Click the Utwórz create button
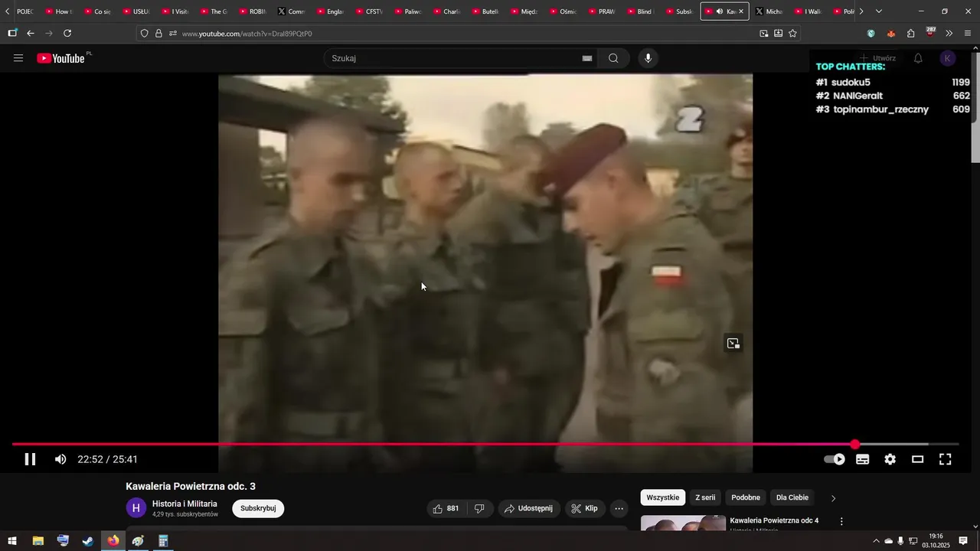The image size is (980, 551). pyautogui.click(x=877, y=58)
